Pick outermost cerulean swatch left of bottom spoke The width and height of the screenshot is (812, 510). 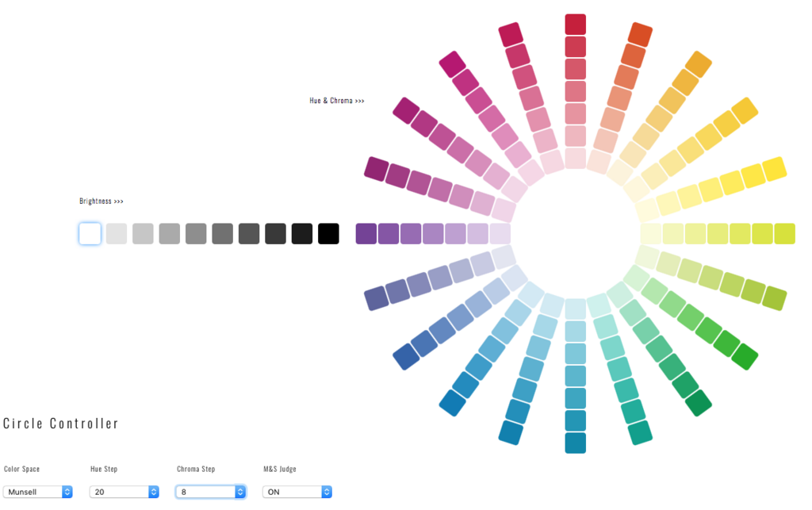point(511,433)
